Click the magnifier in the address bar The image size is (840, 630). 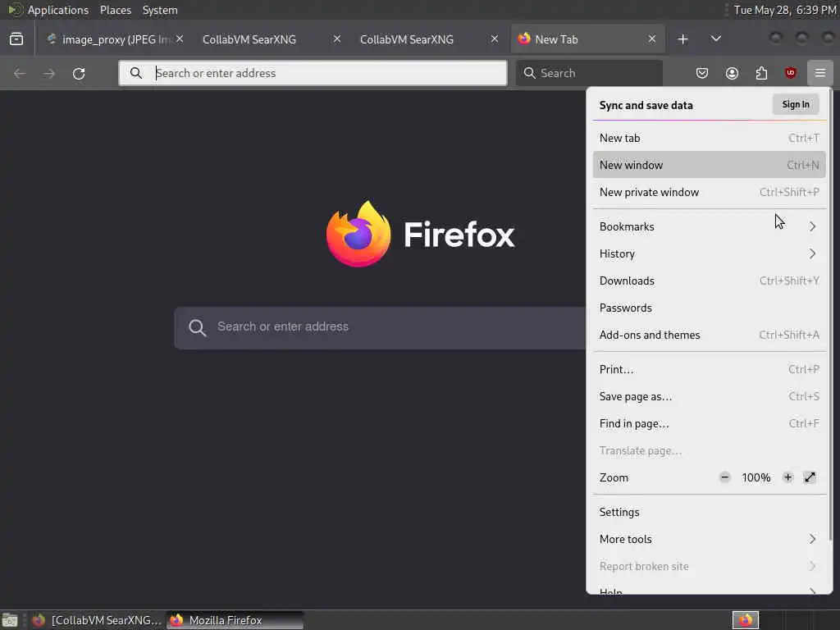point(136,73)
